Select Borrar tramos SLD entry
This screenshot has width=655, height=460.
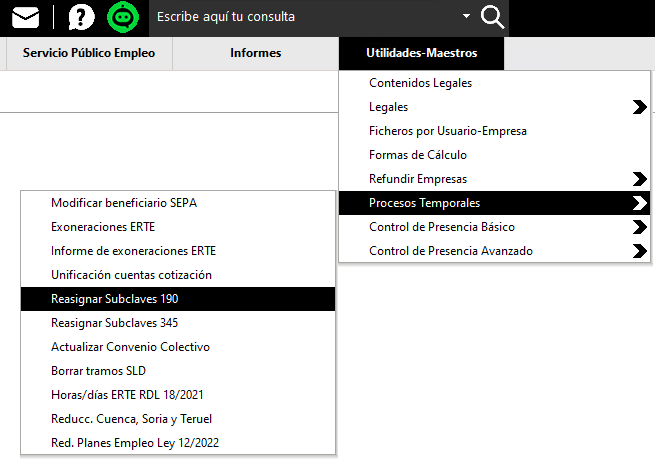click(x=98, y=371)
